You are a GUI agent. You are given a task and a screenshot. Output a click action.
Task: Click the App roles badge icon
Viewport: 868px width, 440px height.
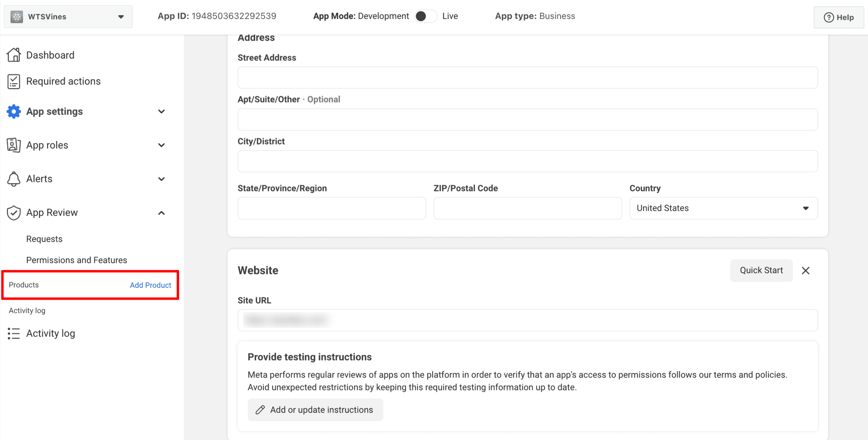click(14, 145)
